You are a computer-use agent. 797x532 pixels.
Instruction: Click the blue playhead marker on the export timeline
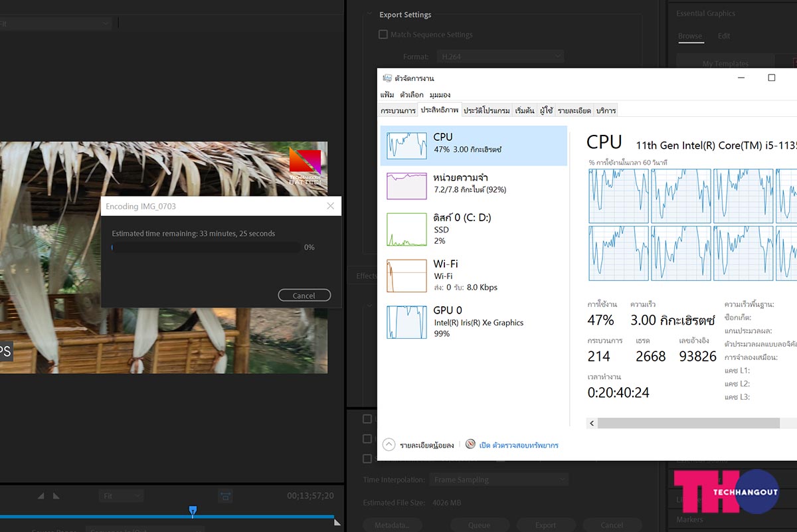[193, 510]
